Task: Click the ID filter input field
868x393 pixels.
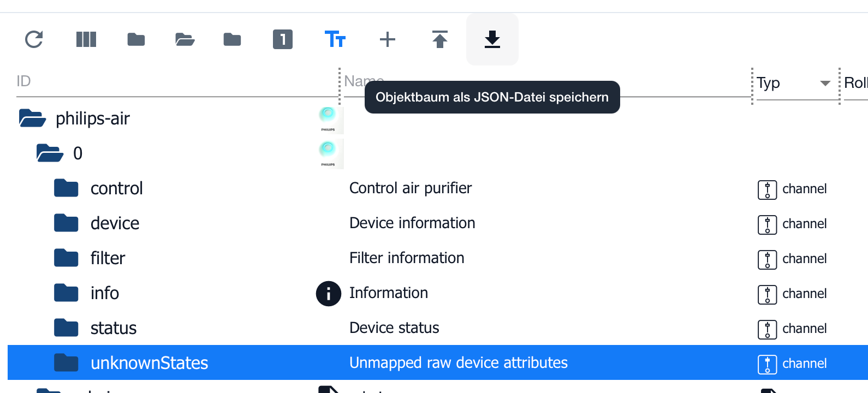Action: point(175,82)
